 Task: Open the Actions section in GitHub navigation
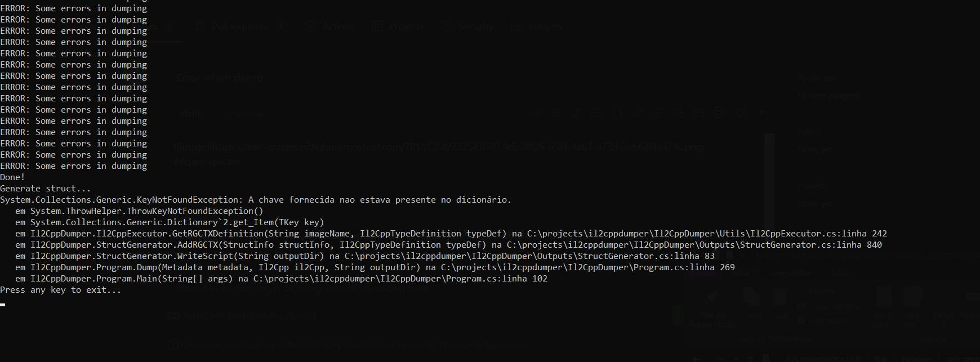click(x=338, y=26)
